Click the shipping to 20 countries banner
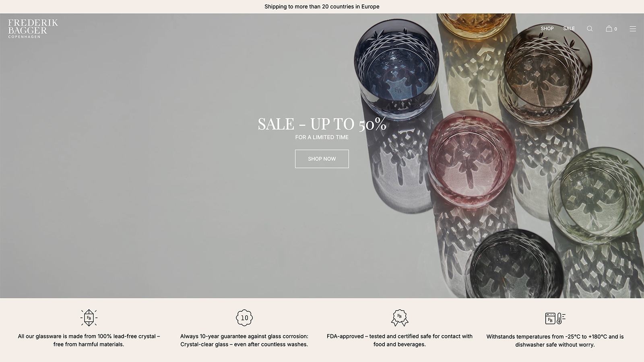This screenshot has height=362, width=644. click(x=322, y=6)
